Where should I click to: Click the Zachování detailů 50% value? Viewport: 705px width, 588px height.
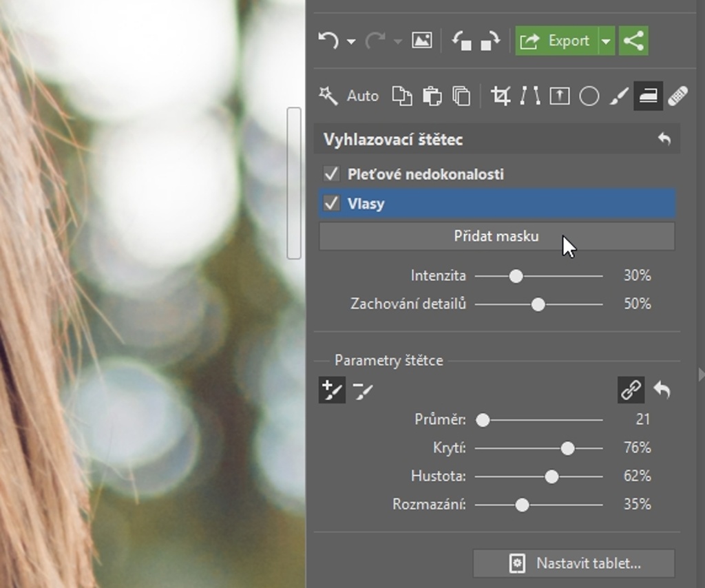point(637,304)
